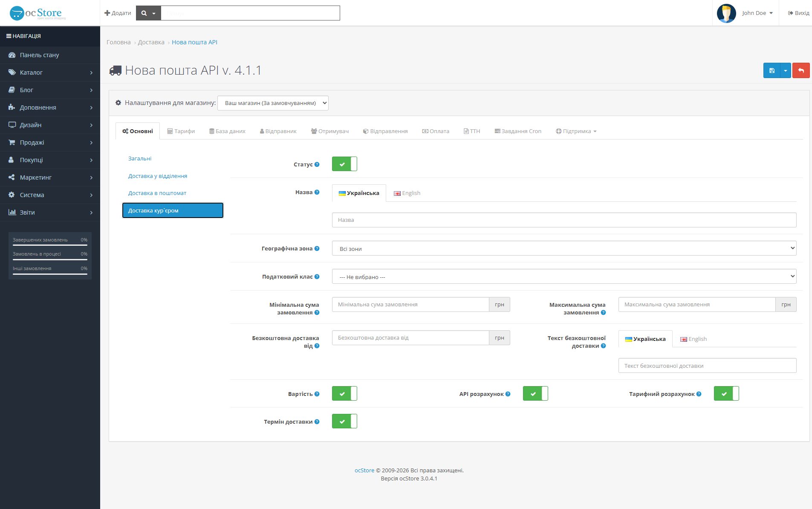Click the Додати button
This screenshot has width=812, height=509.
pos(118,13)
